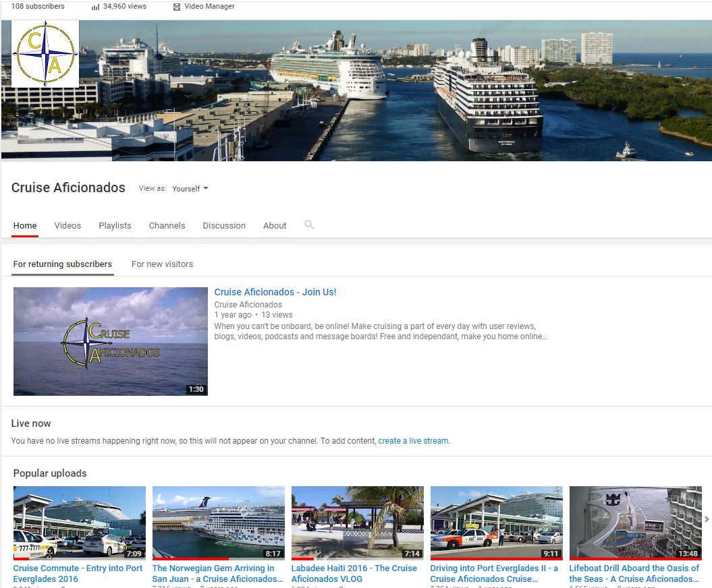Open 'Lifeboat Drill Aboard the Oasis' title link

point(634,573)
